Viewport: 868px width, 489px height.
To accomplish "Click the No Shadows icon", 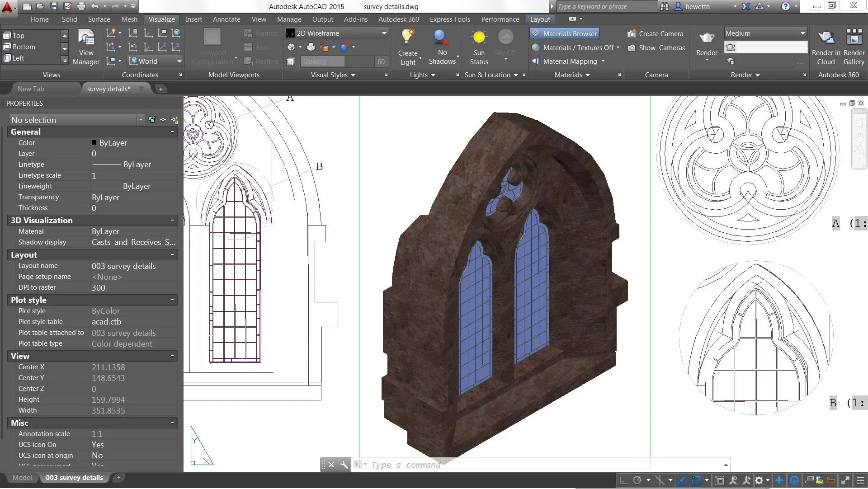I will coord(441,38).
